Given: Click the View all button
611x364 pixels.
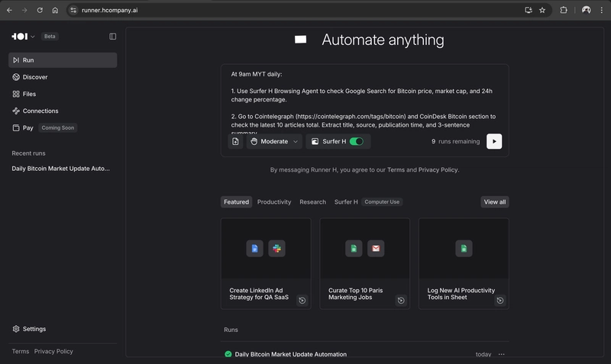Looking at the screenshot, I should (494, 202).
